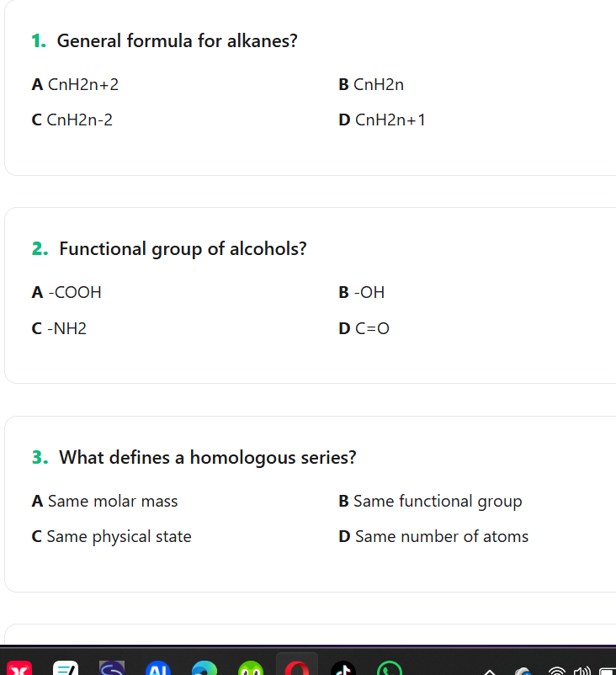Pick option C CnH2n-2
616x675 pixels.
click(72, 120)
